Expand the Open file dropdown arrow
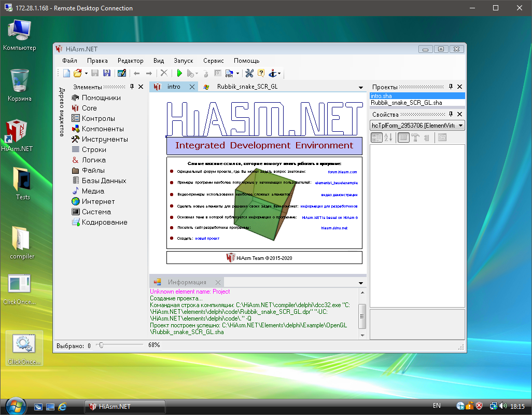Viewport: 532px width, 415px height. coord(86,74)
